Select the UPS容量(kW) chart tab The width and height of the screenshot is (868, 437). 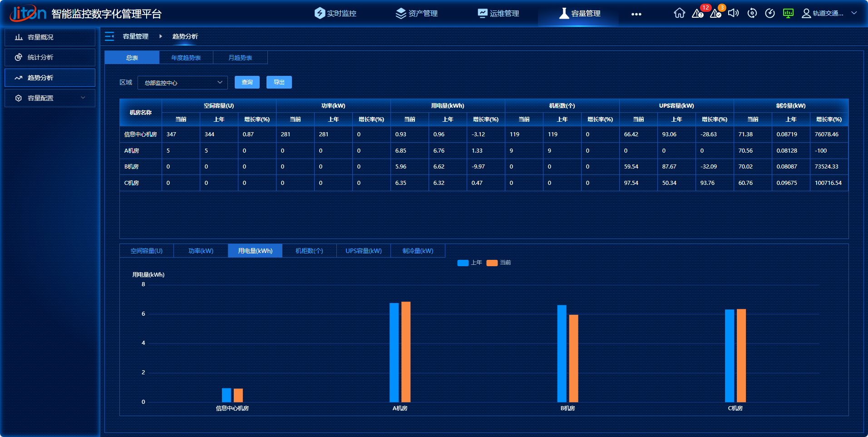(363, 251)
